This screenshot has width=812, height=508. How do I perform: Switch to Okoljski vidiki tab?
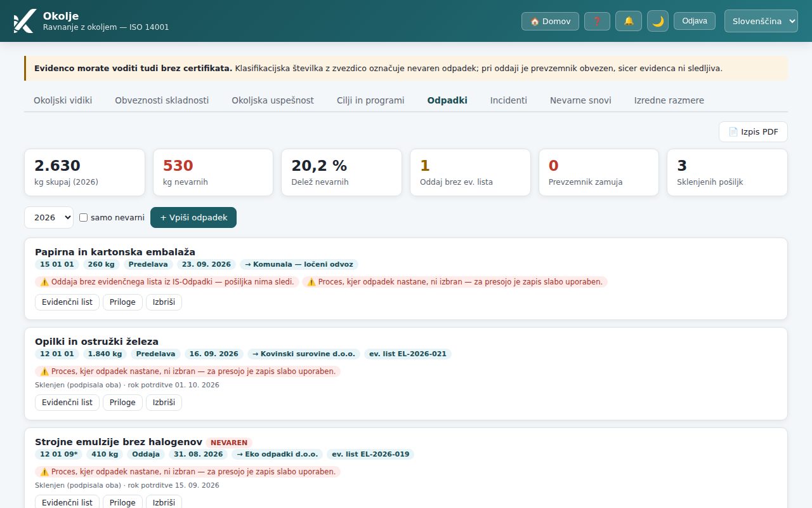coord(63,100)
